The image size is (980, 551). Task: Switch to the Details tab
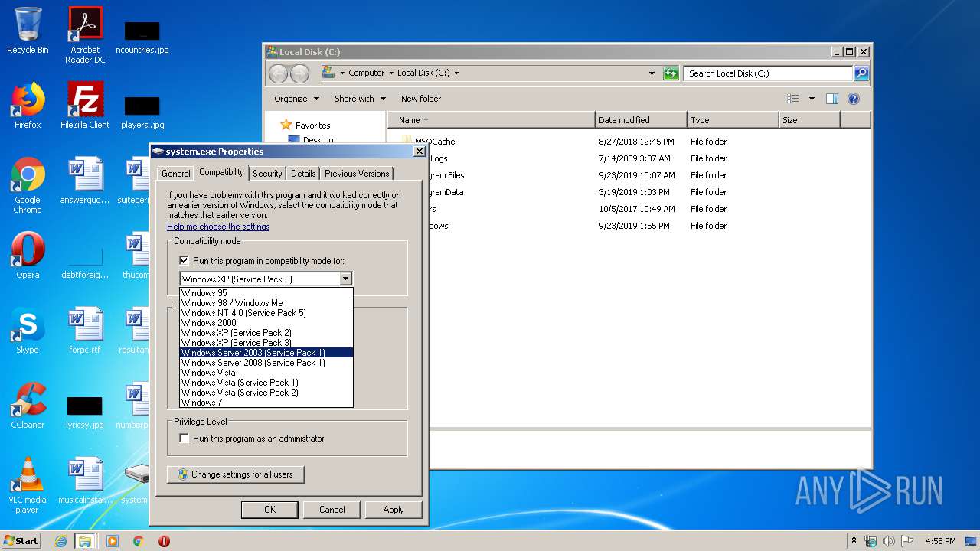[x=303, y=174]
